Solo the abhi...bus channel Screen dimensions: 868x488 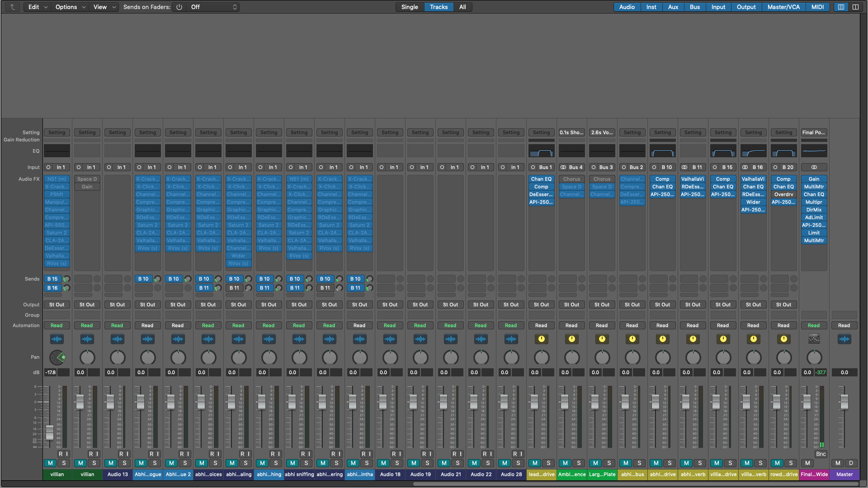coord(639,463)
